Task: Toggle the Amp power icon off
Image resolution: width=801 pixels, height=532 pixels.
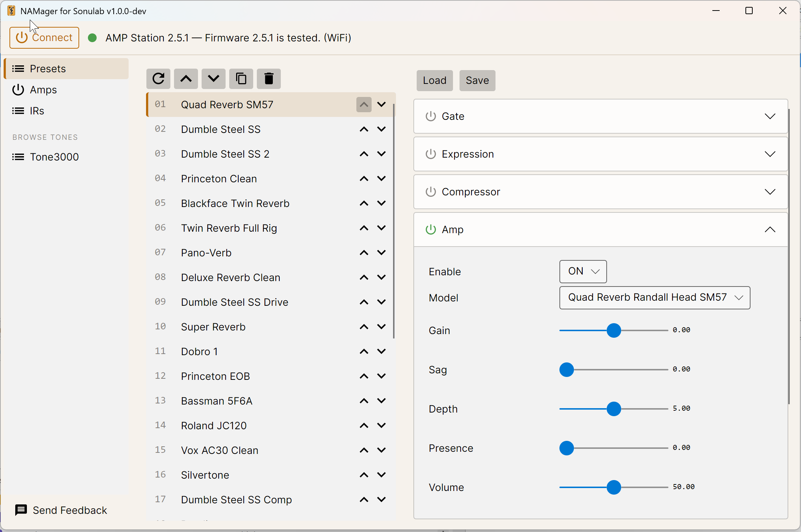Action: click(x=430, y=230)
